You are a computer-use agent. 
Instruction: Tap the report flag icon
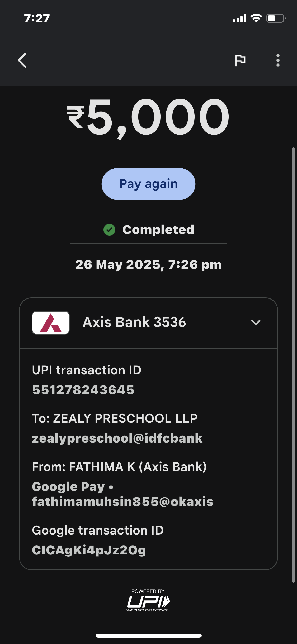tap(240, 60)
